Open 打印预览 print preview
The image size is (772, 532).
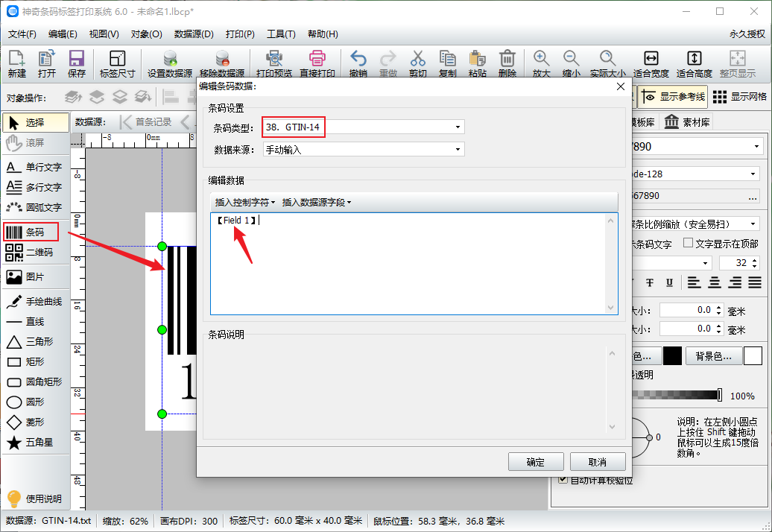tap(274, 63)
